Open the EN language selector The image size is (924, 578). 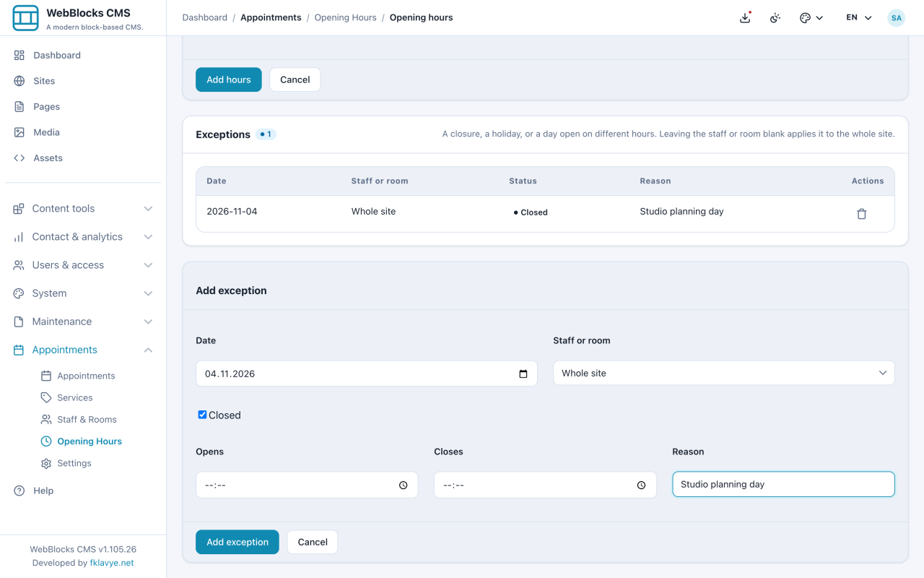859,18
